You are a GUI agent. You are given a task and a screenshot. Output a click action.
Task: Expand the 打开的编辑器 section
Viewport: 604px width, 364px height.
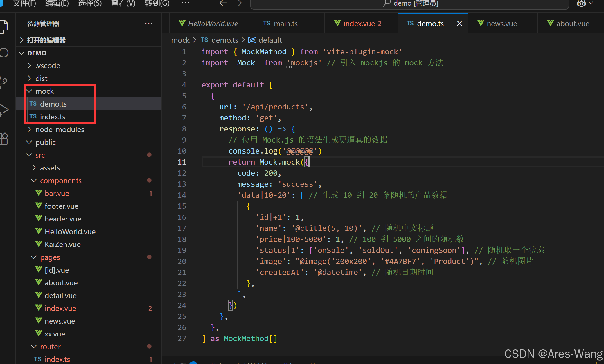pyautogui.click(x=89, y=40)
